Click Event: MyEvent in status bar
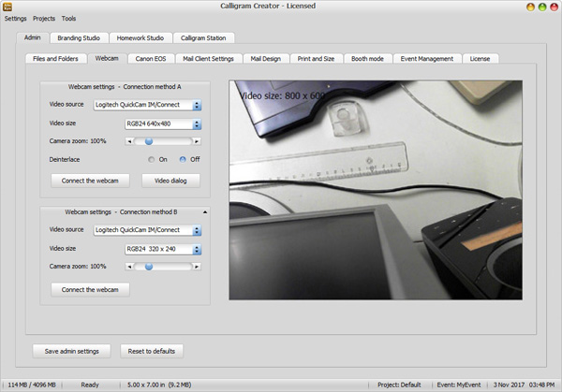The image size is (562, 392). coord(459,385)
